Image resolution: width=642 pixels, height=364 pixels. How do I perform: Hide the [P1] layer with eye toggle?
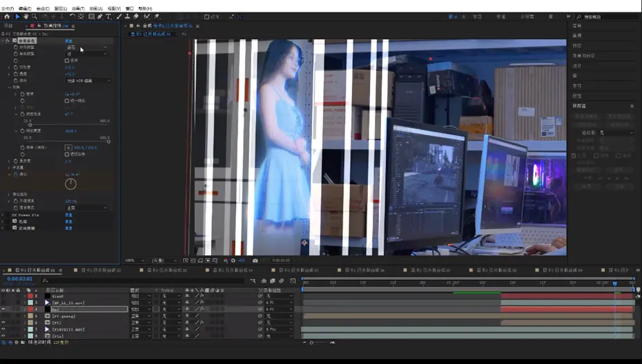3,323
